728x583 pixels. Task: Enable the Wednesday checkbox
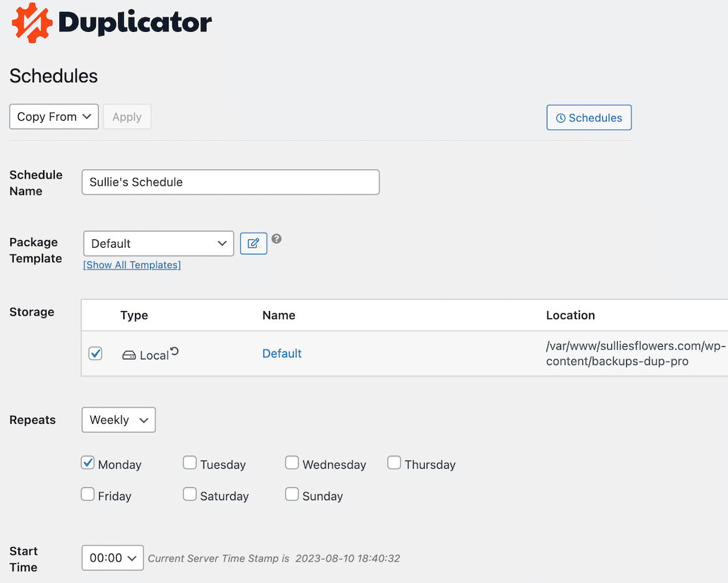click(292, 463)
